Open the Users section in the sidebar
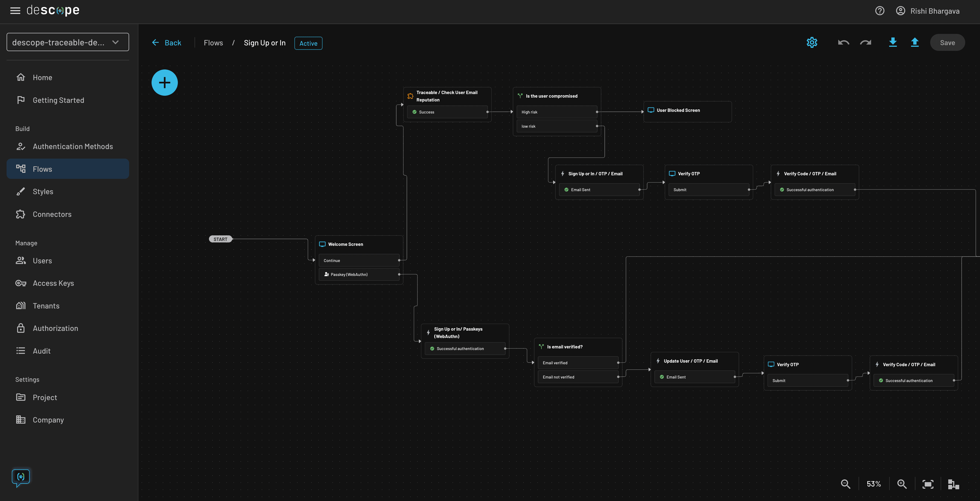The height and width of the screenshot is (501, 980). pyautogui.click(x=42, y=261)
